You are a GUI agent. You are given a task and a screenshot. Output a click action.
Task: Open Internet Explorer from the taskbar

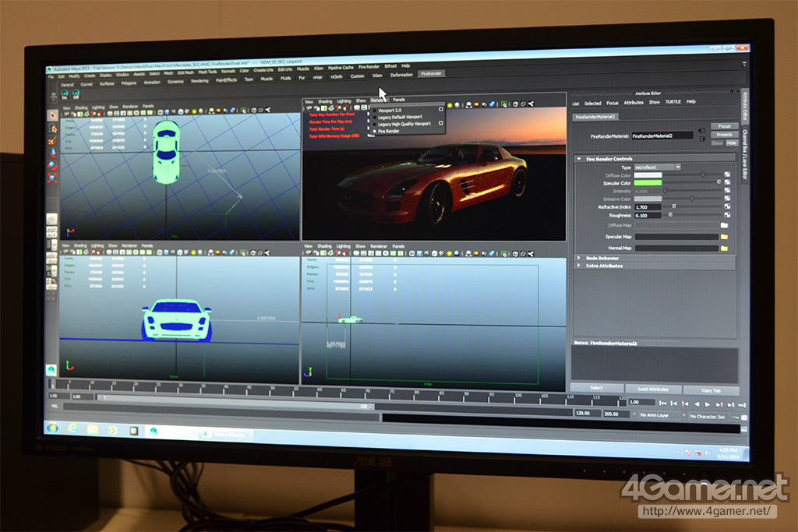coord(72,428)
